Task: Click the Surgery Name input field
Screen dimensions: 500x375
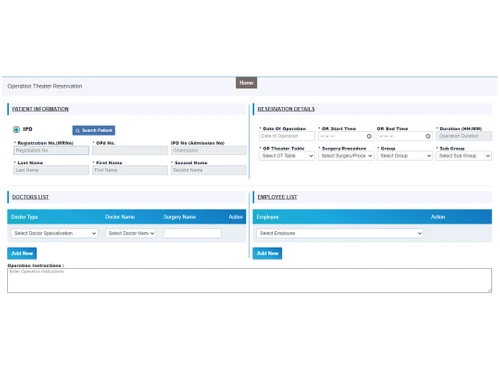Action: coord(192,233)
